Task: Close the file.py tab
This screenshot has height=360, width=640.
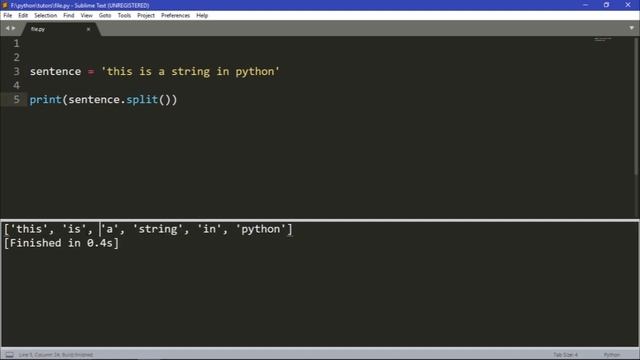Action: (88, 29)
